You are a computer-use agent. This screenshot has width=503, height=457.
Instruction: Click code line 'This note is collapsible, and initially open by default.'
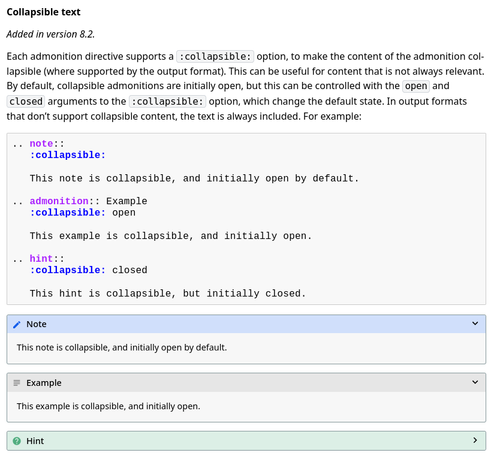(194, 178)
